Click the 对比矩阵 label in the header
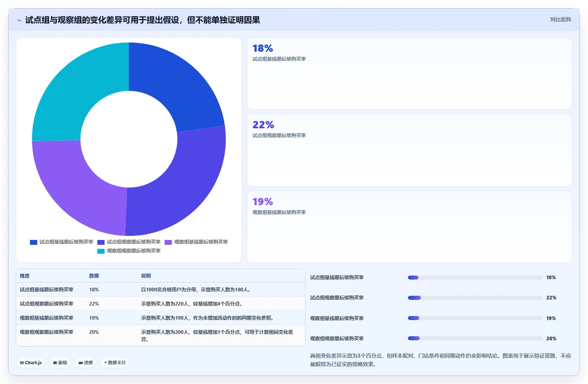588x384 pixels. pos(560,19)
